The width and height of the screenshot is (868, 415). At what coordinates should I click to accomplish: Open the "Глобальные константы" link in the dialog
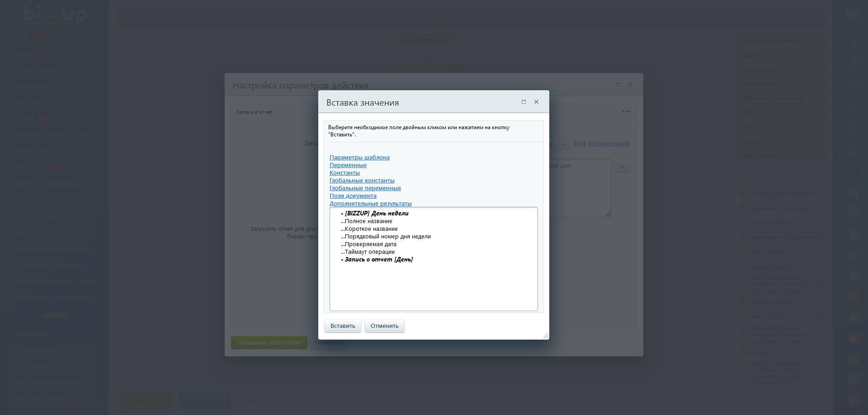pos(362,181)
